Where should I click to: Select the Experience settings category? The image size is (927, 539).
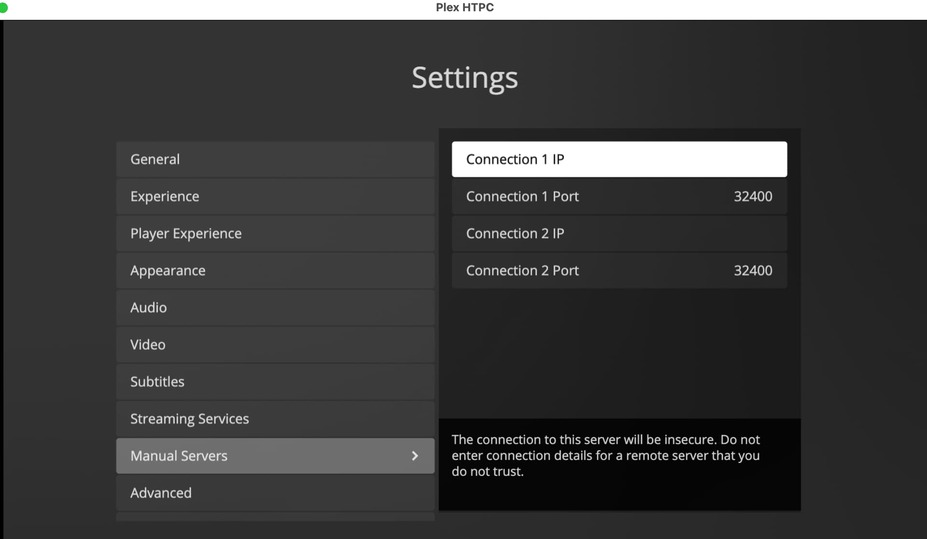pos(275,196)
